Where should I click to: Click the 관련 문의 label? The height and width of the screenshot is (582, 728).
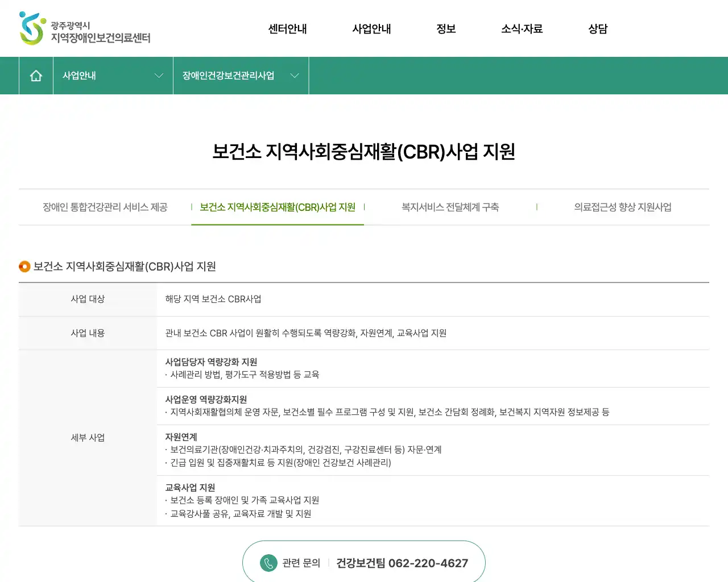point(301,563)
